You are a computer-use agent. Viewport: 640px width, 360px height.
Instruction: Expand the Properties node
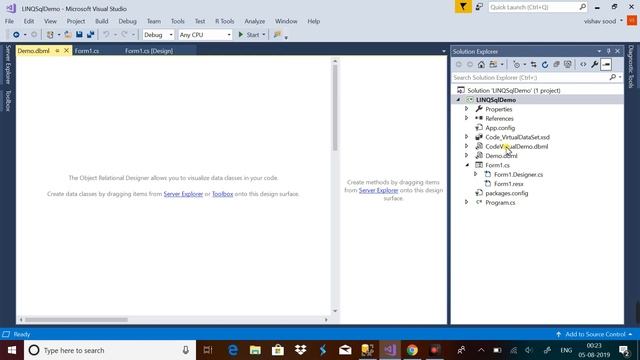point(467,109)
